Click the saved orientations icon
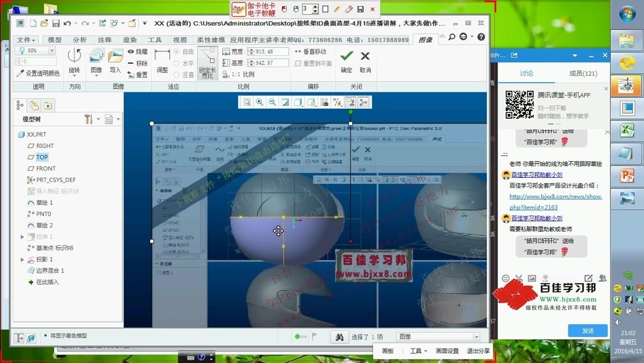 point(311,102)
